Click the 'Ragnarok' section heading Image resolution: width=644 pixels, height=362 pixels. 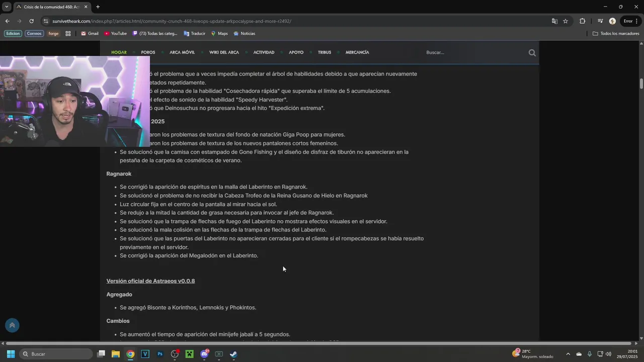tap(119, 174)
